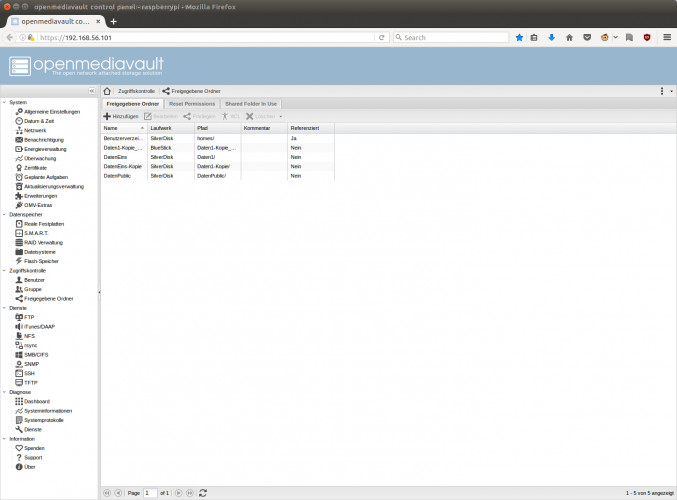This screenshot has width=677, height=500.
Task: Go to home via breadcrumb house icon
Action: click(107, 91)
